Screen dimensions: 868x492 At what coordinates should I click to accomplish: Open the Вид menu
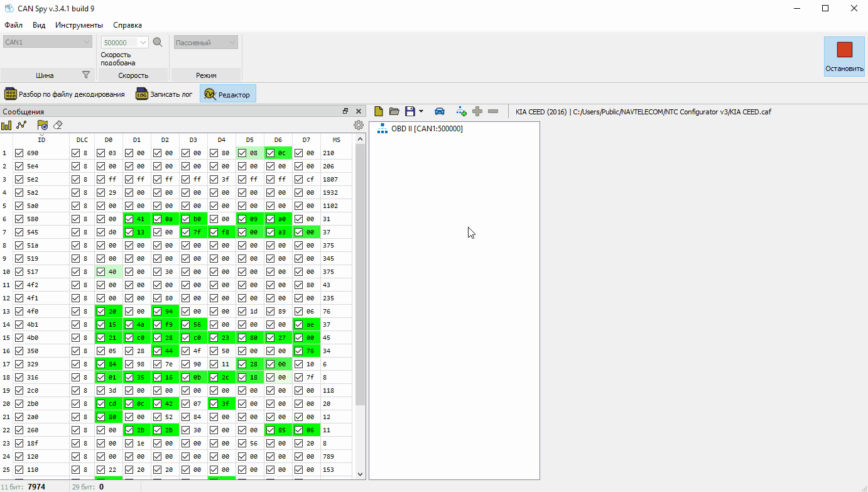click(x=39, y=25)
